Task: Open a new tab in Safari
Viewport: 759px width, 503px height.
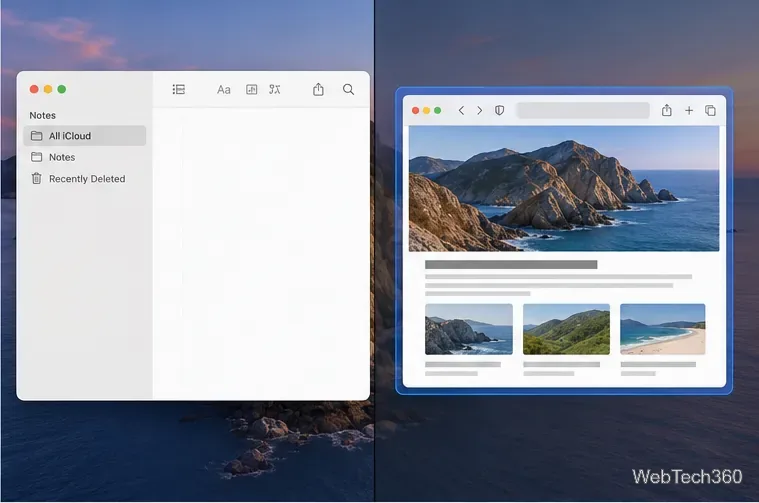Action: [689, 110]
